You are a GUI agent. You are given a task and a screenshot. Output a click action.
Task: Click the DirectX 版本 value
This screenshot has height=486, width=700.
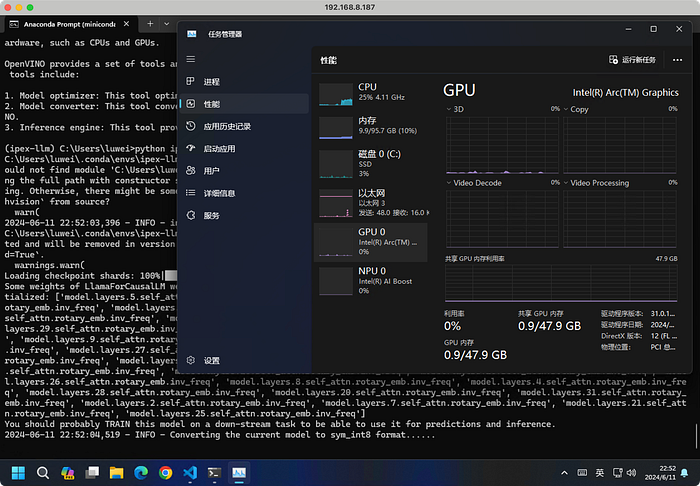click(663, 336)
